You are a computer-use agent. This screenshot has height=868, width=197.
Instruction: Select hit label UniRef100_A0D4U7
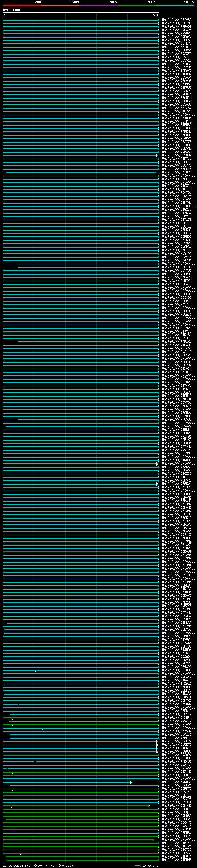click(x=177, y=761)
